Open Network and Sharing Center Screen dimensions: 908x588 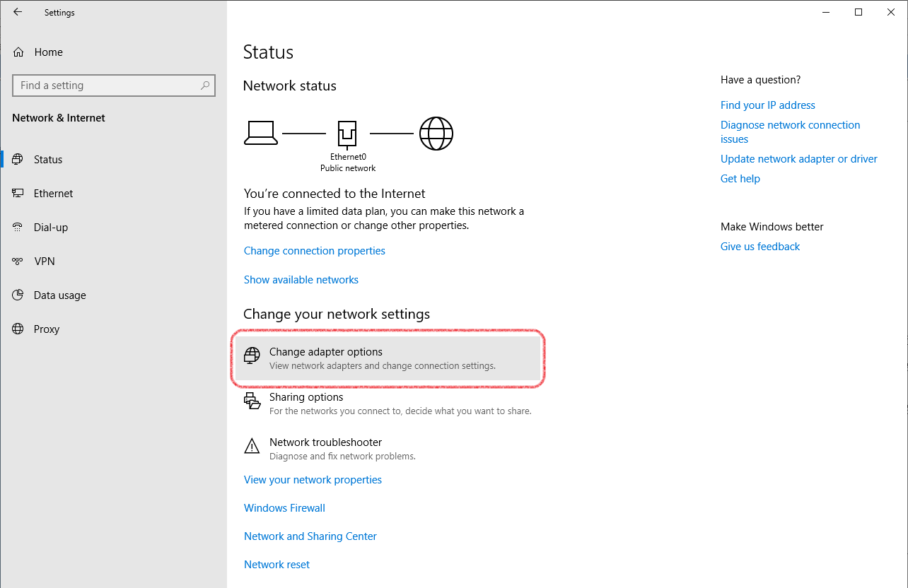coord(310,536)
